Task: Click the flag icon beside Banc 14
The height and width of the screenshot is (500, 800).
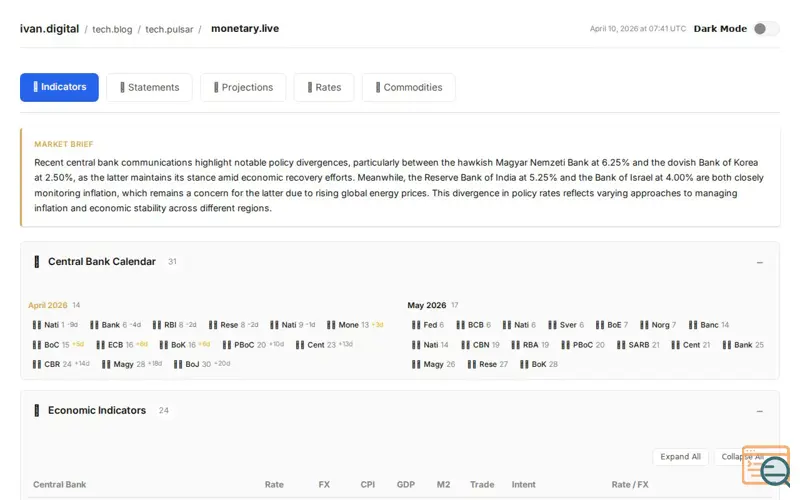Action: pos(693,325)
